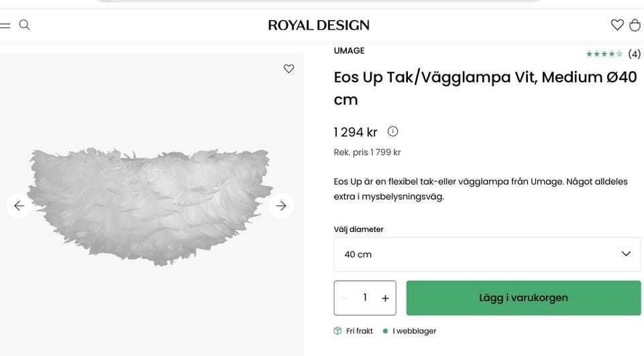Click the Fri frakt package icon
This screenshot has width=644, height=356.
click(338, 331)
